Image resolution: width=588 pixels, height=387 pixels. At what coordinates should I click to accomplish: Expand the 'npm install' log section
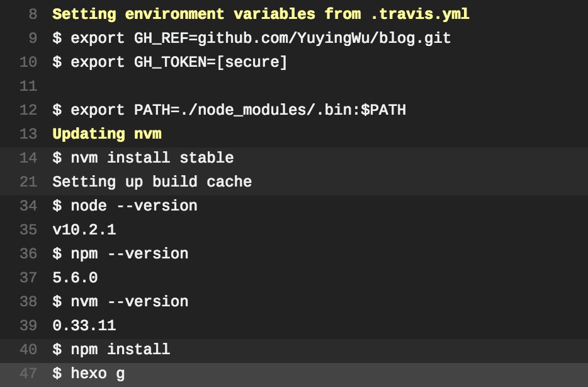tap(294, 350)
